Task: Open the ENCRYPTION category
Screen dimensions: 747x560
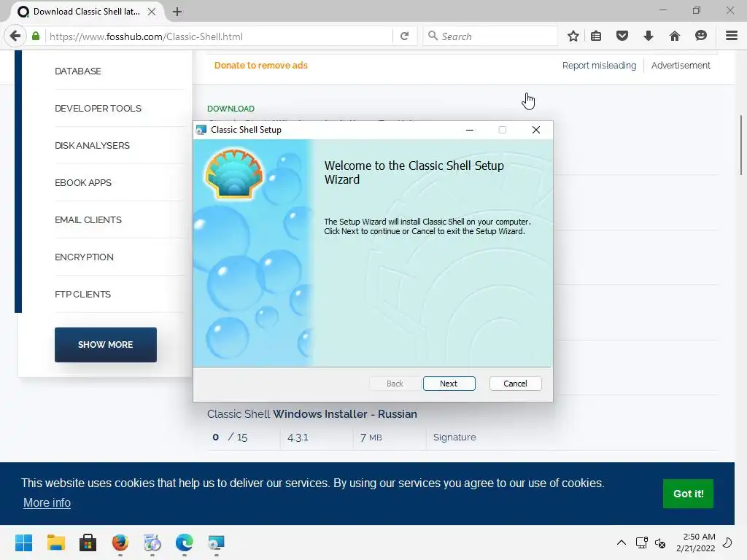Action: [x=84, y=257]
